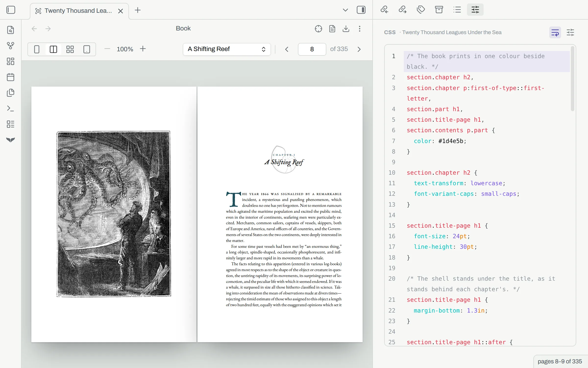Screen dimensions: 588x368
Task: Expand the tab list chevron
Action: tap(345, 10)
